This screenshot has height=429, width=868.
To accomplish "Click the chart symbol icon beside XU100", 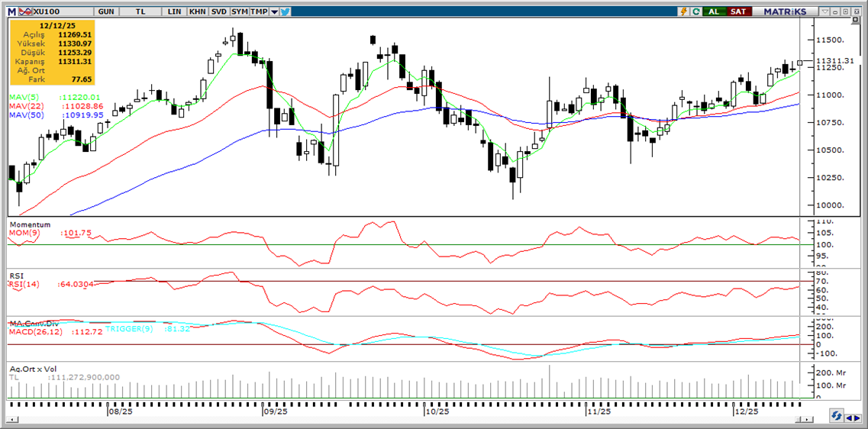I will pos(26,11).
